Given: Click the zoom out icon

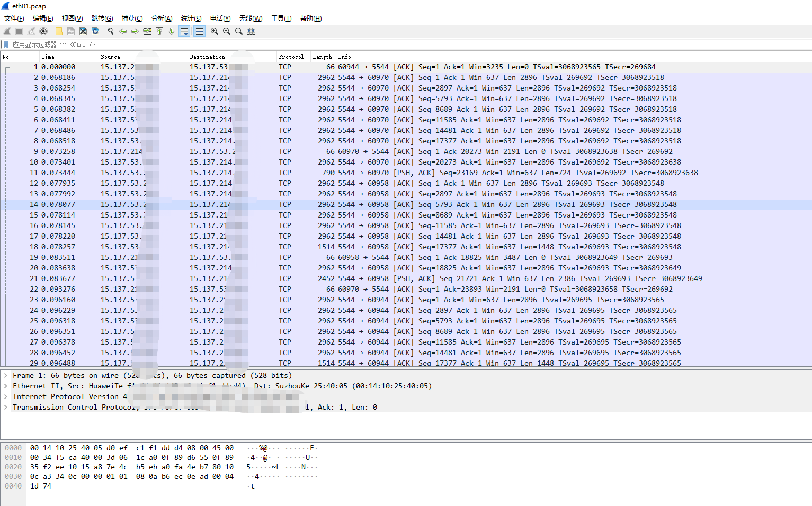Looking at the screenshot, I should pos(227,31).
